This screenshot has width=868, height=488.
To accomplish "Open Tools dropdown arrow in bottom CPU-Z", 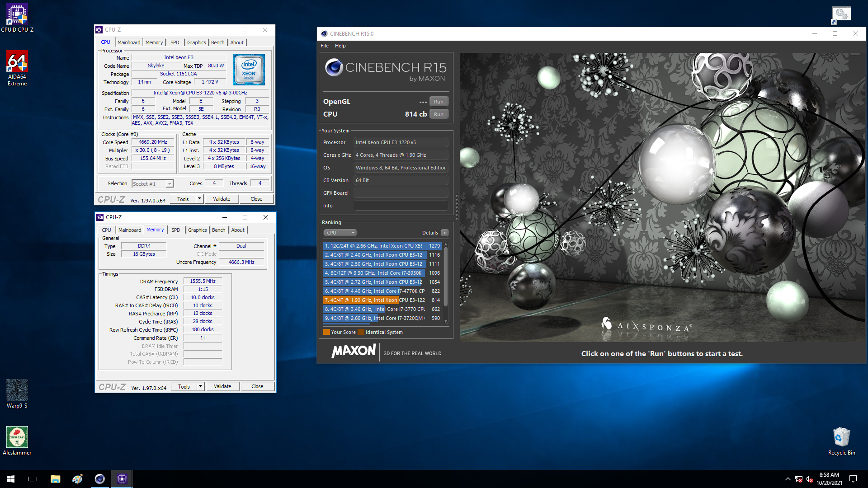I will [x=200, y=386].
